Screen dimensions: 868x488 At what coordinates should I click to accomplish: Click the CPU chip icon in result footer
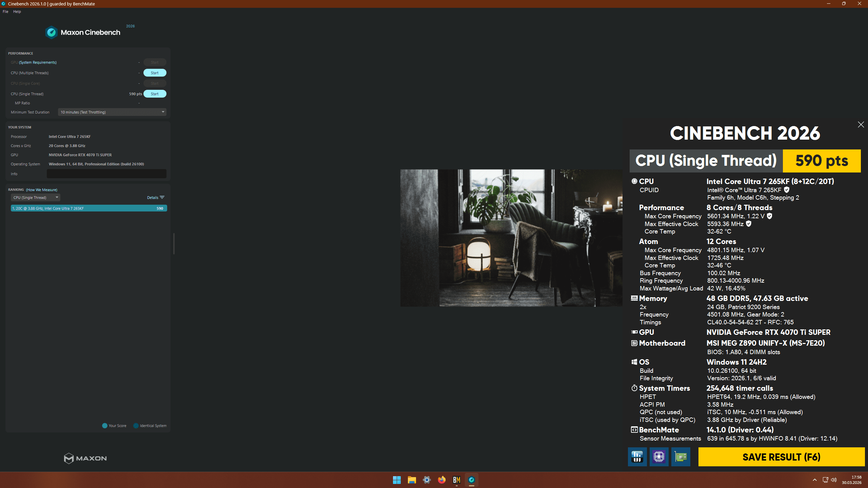659,457
